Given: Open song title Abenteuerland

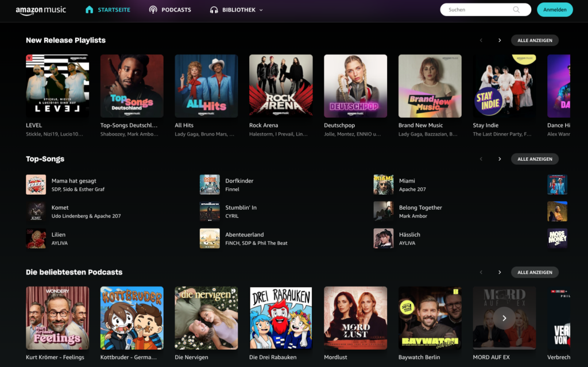Looking at the screenshot, I should pos(245,234).
